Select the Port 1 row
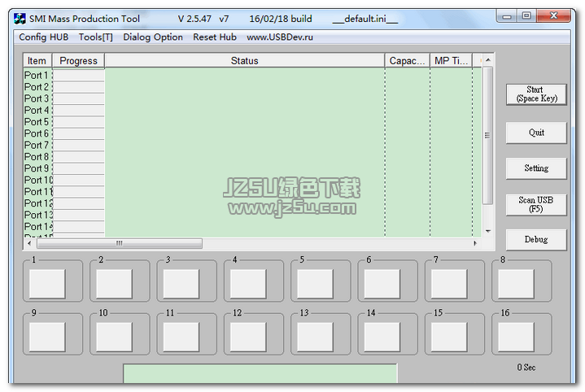 [252, 76]
